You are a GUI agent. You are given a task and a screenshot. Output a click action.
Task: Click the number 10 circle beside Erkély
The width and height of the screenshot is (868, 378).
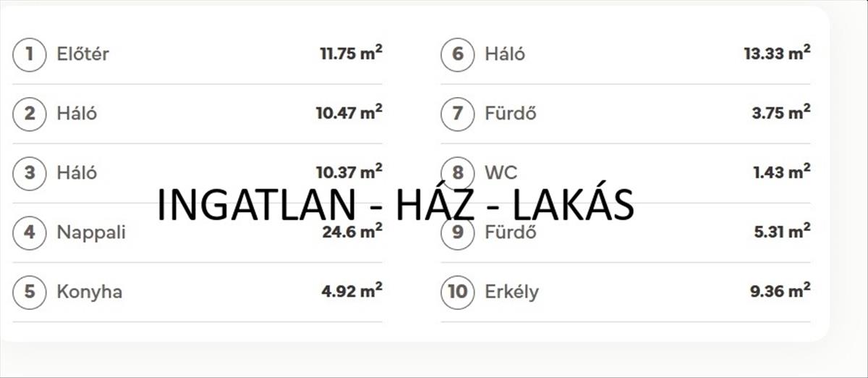(457, 292)
